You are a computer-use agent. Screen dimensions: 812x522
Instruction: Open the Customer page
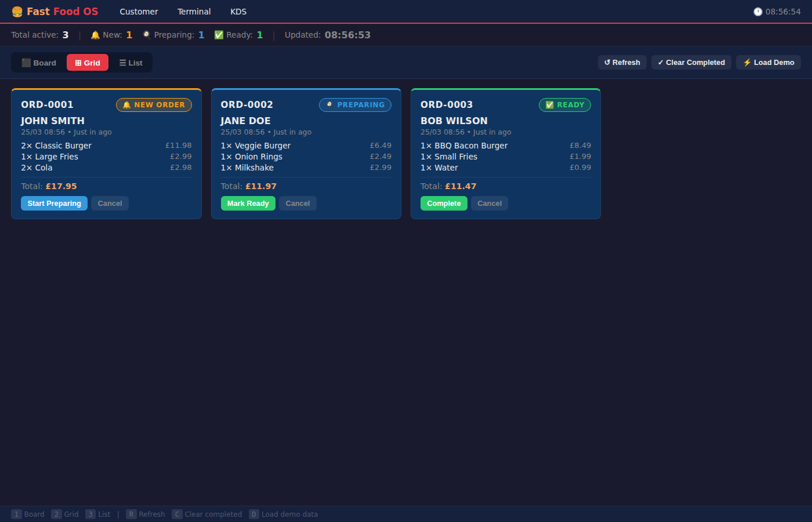point(139,12)
